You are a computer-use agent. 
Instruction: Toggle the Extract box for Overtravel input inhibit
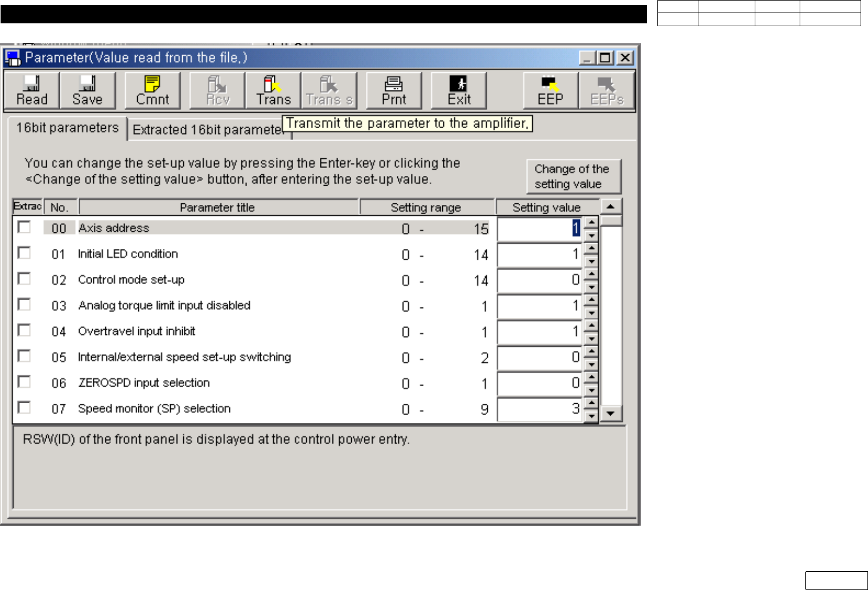[24, 330]
